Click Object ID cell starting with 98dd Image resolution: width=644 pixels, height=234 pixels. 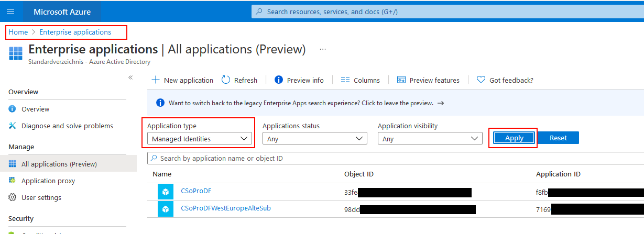[x=410, y=209]
